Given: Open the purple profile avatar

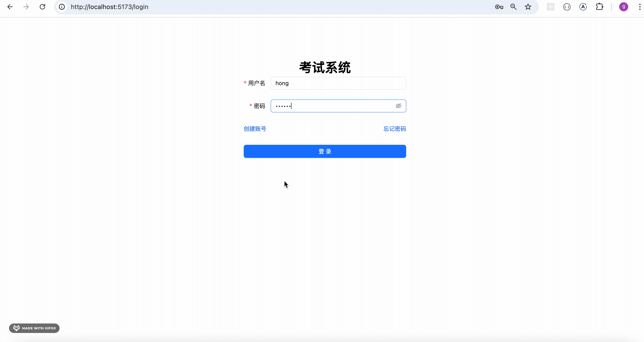Looking at the screenshot, I should [623, 7].
